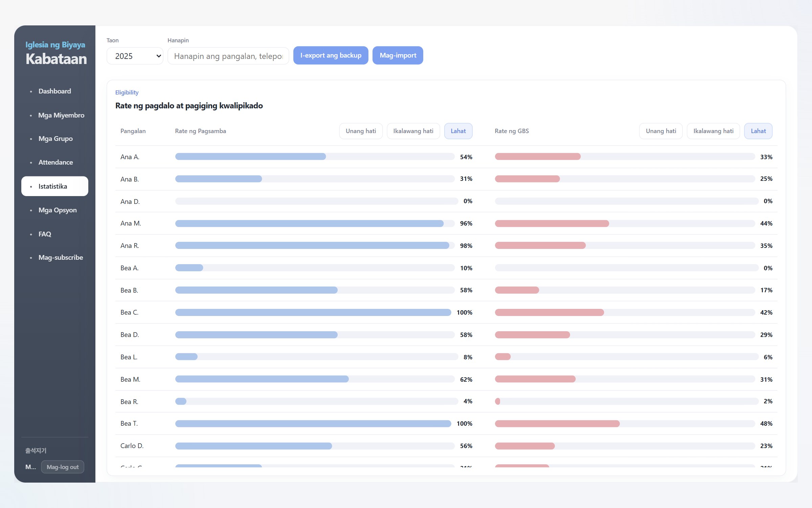The width and height of the screenshot is (812, 508).
Task: Click the Iglesia ng Biyaya Kabataan logo
Action: 56,54
